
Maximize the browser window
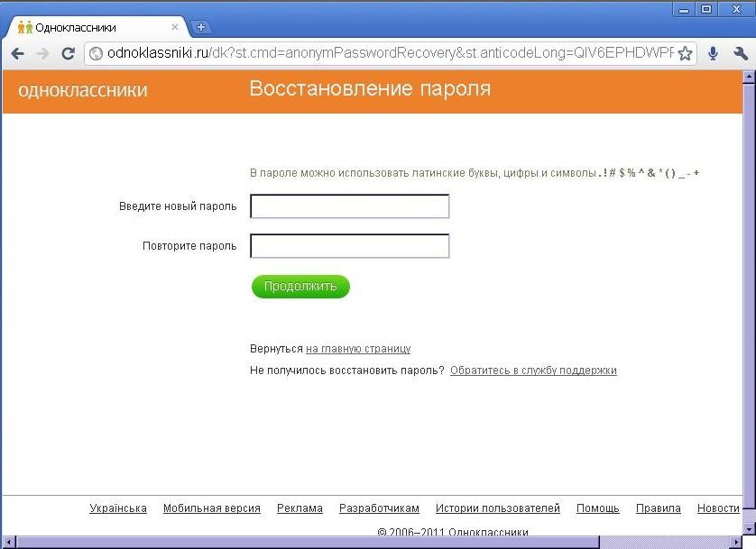tap(706, 10)
